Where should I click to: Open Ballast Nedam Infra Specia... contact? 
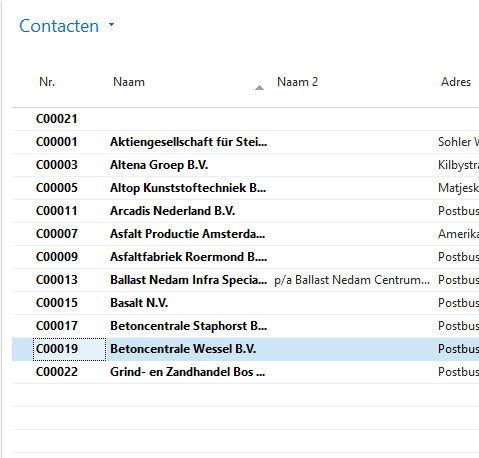click(189, 280)
